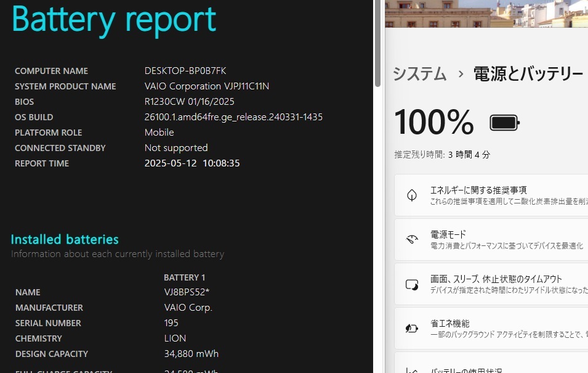588x373 pixels.
Task: Click the breadcrumb chevron after システム
Action: [461, 74]
